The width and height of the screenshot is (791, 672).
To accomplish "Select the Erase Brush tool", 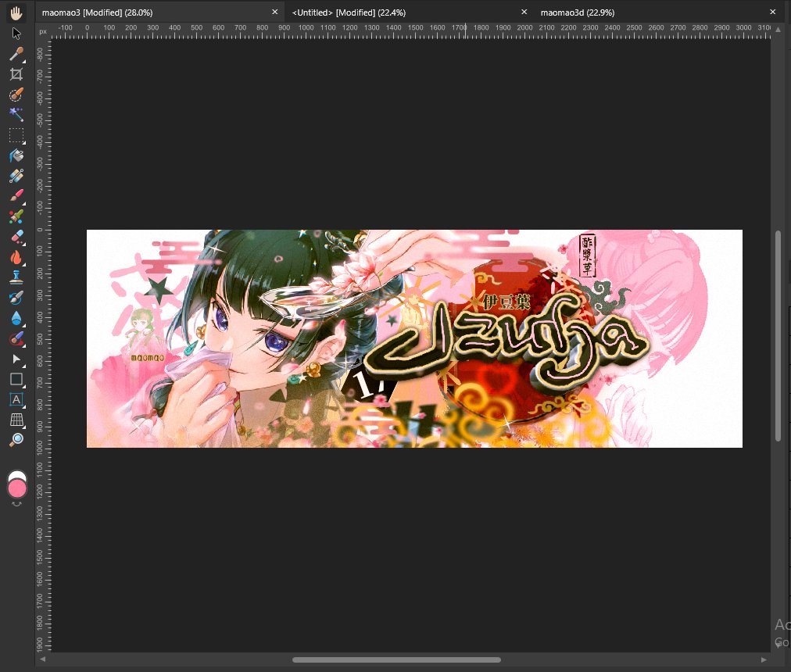I will tap(16, 237).
